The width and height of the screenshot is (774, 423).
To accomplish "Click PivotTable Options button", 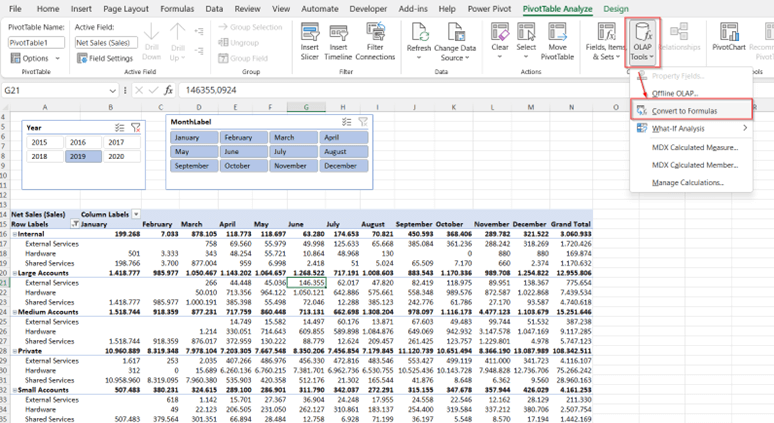I will 35,58.
